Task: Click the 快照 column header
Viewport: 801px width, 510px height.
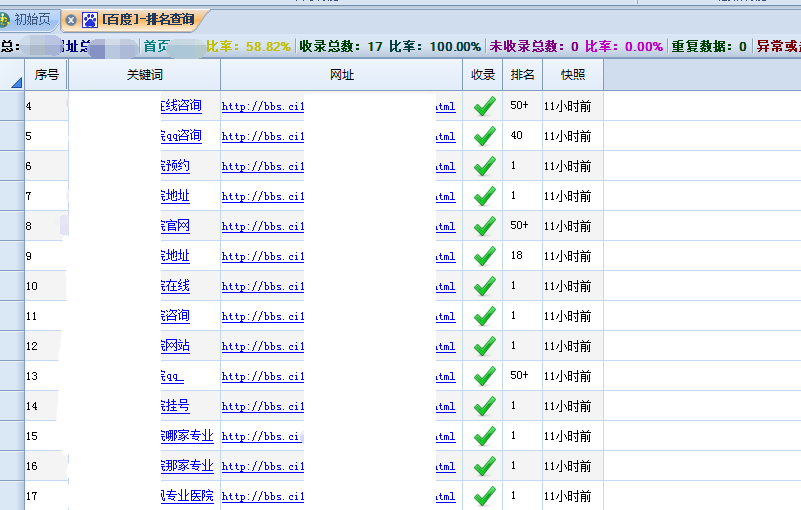Action: (573, 75)
